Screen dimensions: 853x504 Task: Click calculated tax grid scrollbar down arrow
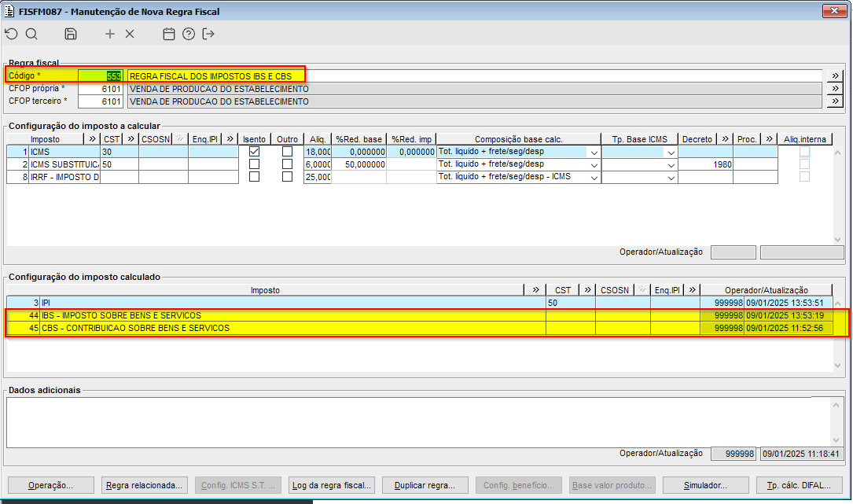coord(838,366)
